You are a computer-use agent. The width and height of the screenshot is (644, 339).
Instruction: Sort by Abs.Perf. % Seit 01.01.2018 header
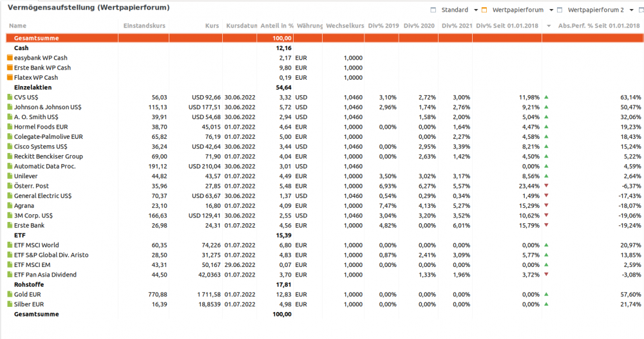click(x=599, y=26)
